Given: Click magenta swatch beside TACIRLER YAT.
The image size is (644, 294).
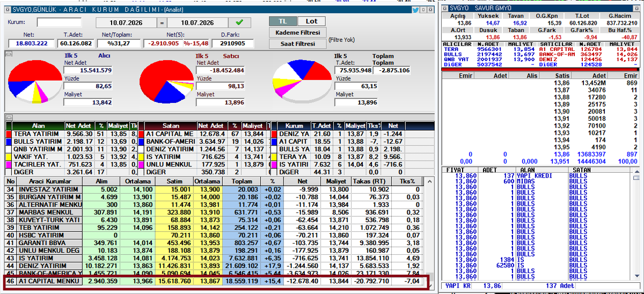Looking at the screenshot, I should 9,164.
